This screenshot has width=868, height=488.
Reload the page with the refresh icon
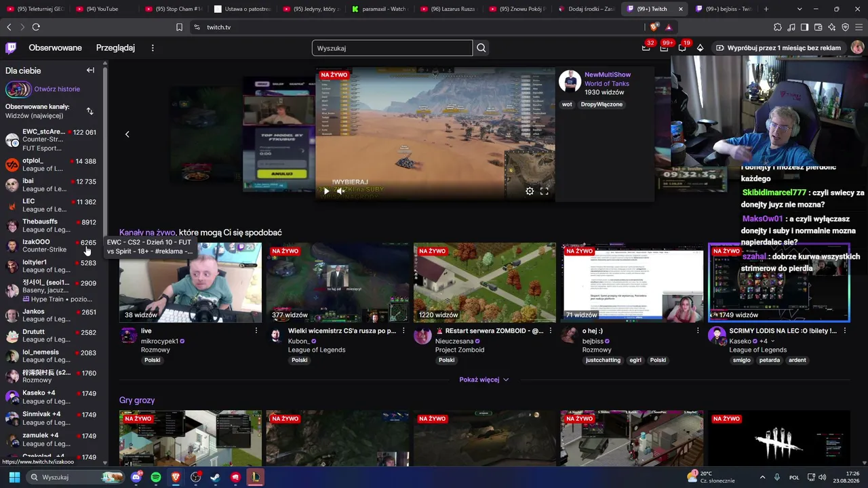pyautogui.click(x=36, y=27)
